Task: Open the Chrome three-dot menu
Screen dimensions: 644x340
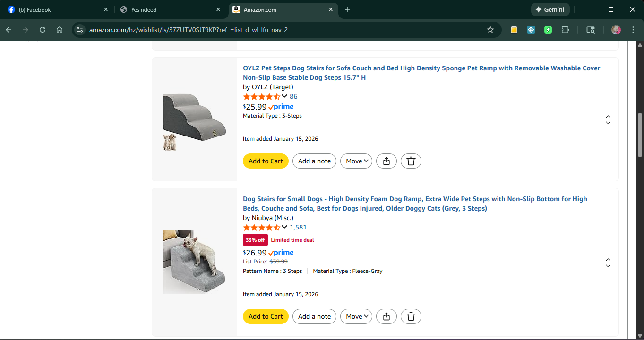Action: [x=633, y=30]
